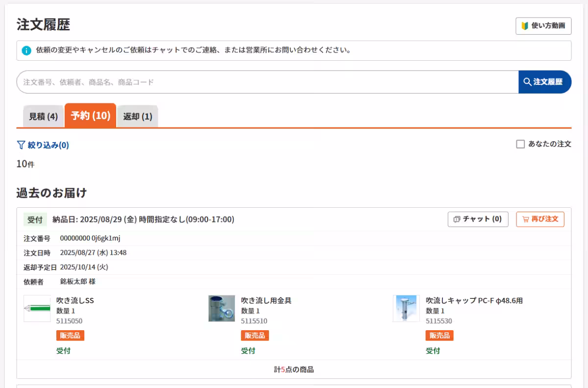Open the 吹流しキャップ PC-F product image
The height and width of the screenshot is (388, 588).
click(406, 308)
